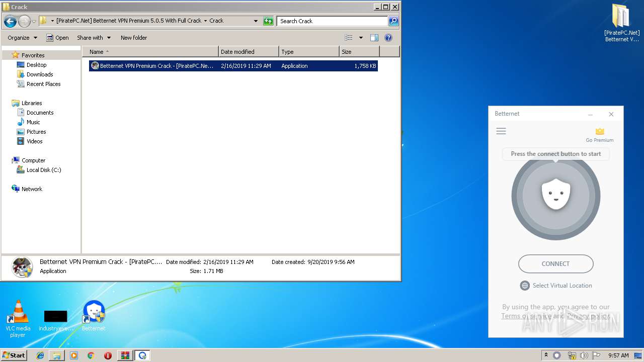This screenshot has width=644, height=362.
Task: Open Recent Places in navigation pane
Action: (43, 84)
